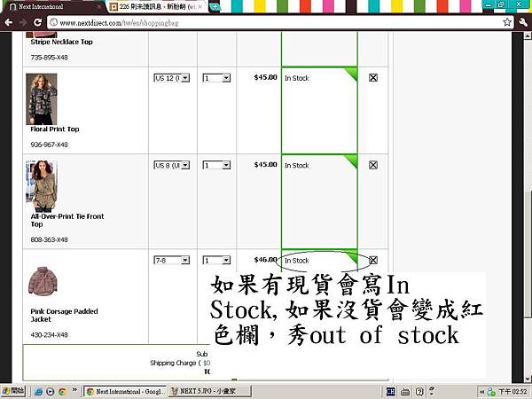Viewport: 532px width, 399px height.
Task: Click the Floral Print Top product name
Action: (x=55, y=129)
